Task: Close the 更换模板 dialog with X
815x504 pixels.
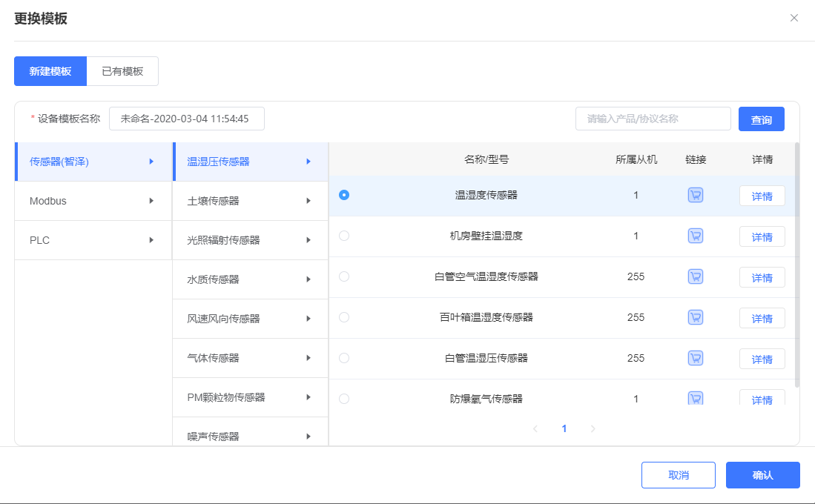Action: 794,18
